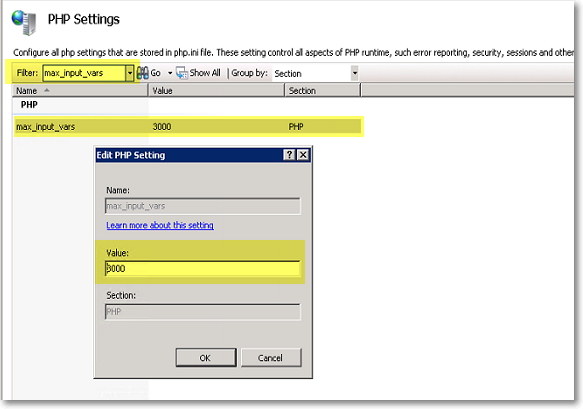
Task: Open the Filter combo box dropdown arrow
Action: click(129, 73)
